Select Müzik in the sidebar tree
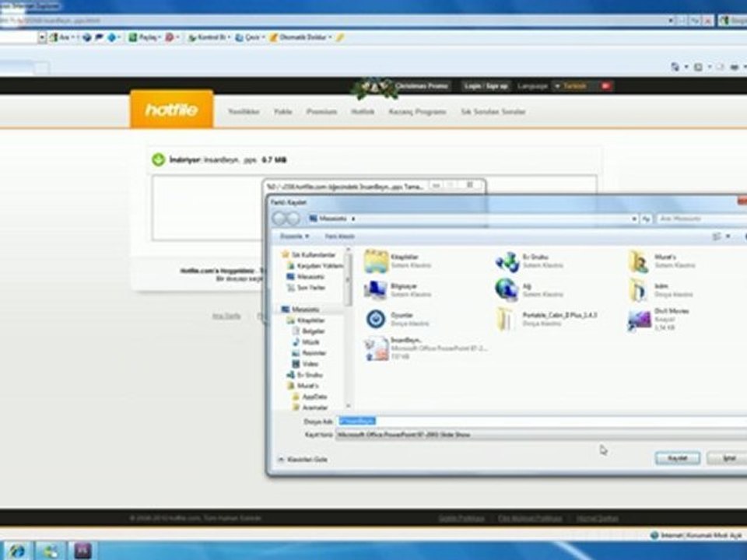 pos(306,342)
